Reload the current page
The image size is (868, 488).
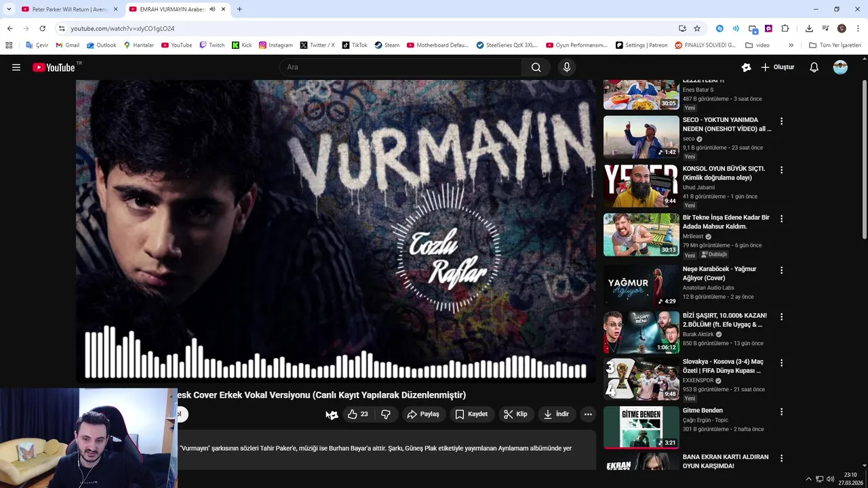click(42, 28)
